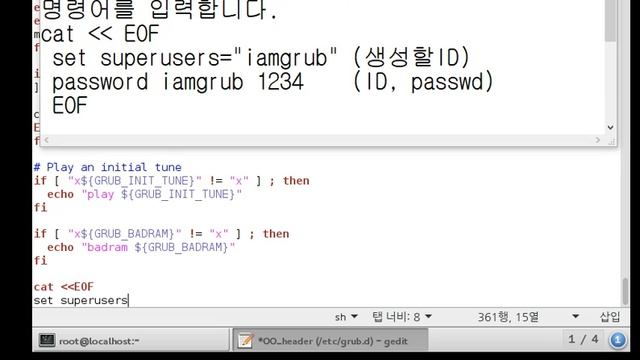The width and height of the screenshot is (640, 360).
Task: Open the tab width 8 dropdown
Action: click(402, 317)
